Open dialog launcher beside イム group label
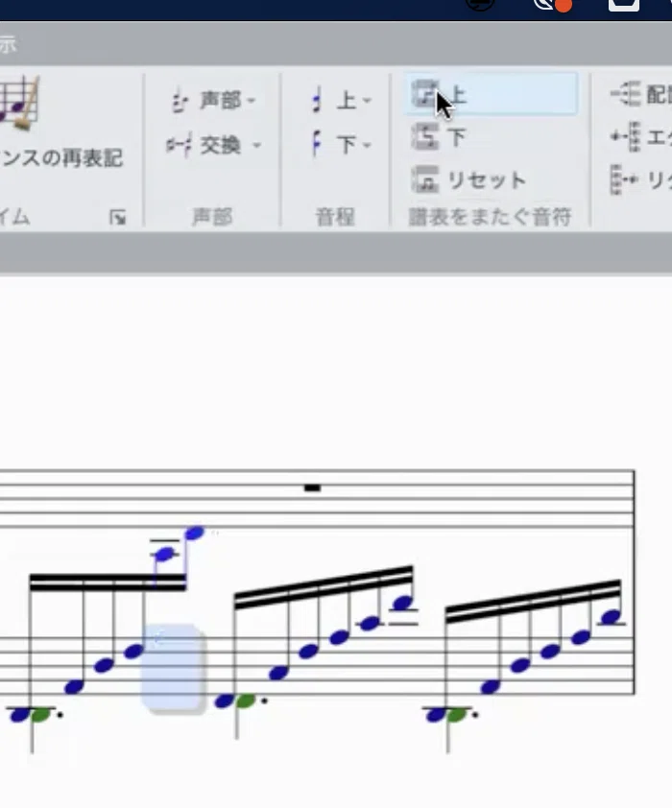 (117, 218)
